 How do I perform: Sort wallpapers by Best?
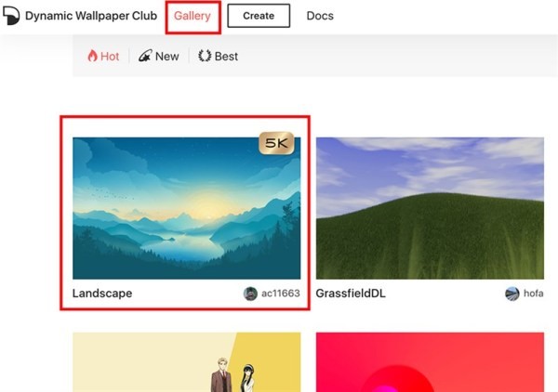pos(219,56)
